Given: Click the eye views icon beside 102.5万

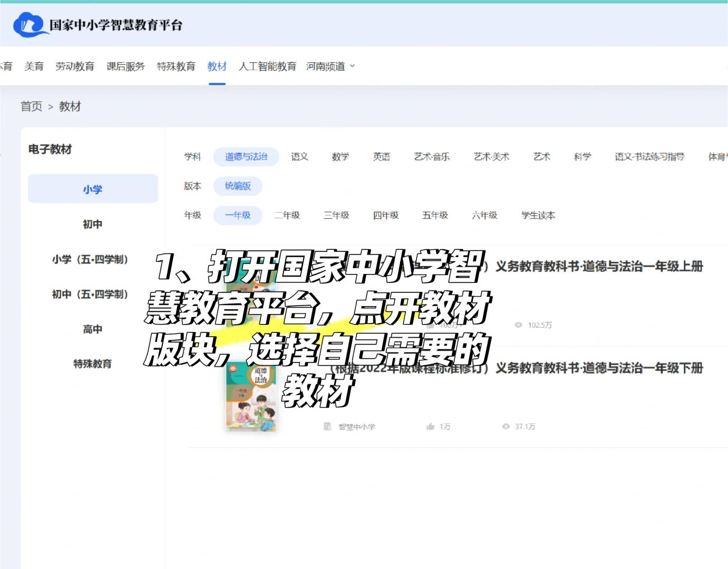Looking at the screenshot, I should point(519,325).
